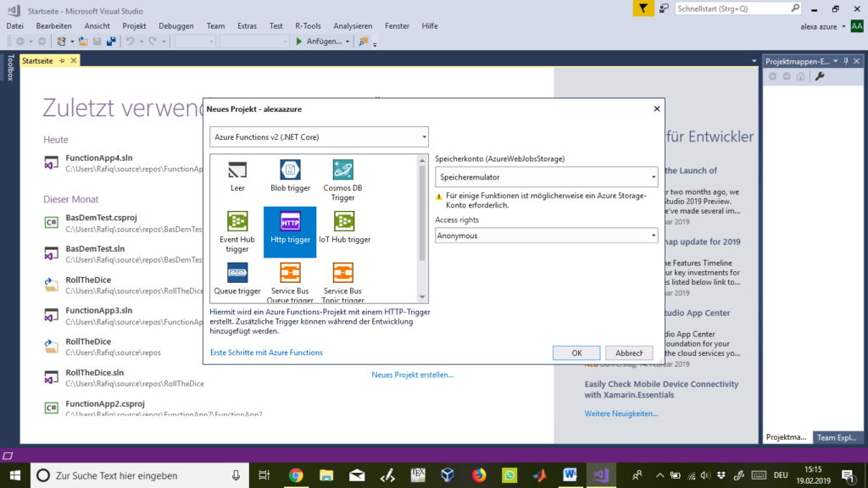Click the Open File toolbar icon
This screenshot has width=868, height=488.
pyautogui.click(x=83, y=42)
